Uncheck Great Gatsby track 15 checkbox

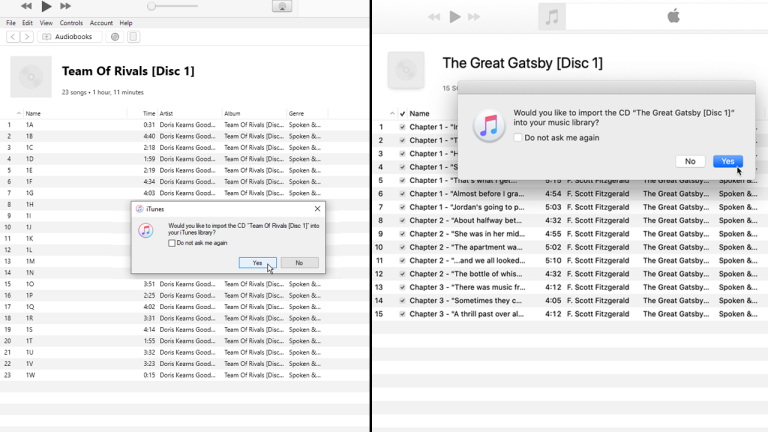[402, 314]
